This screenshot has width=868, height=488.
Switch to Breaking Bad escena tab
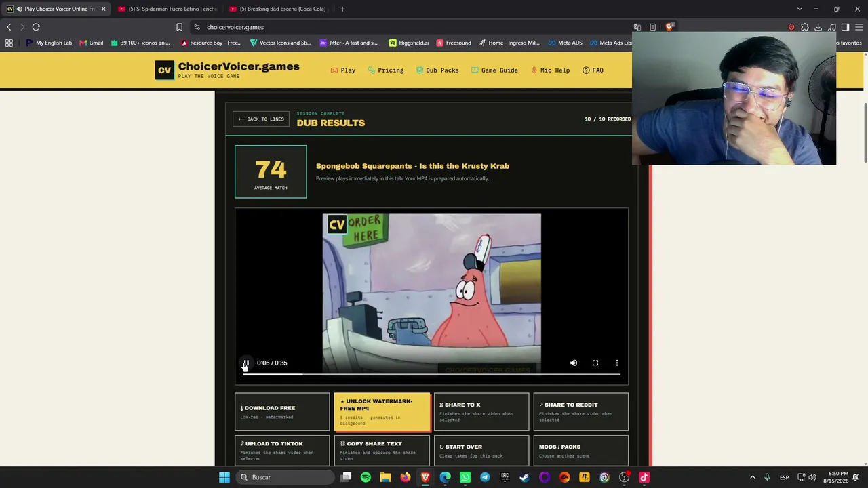tap(279, 9)
